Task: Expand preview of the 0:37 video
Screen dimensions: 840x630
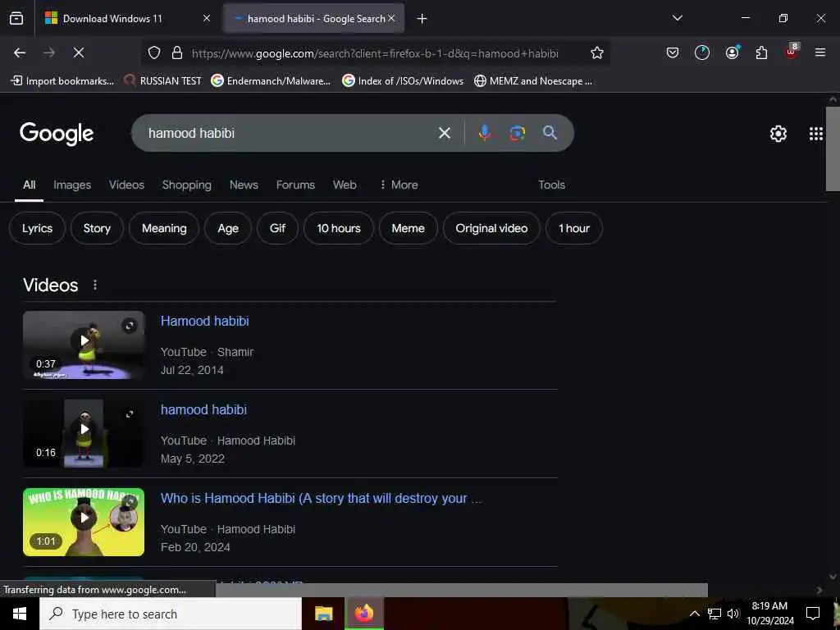Action: pos(129,325)
